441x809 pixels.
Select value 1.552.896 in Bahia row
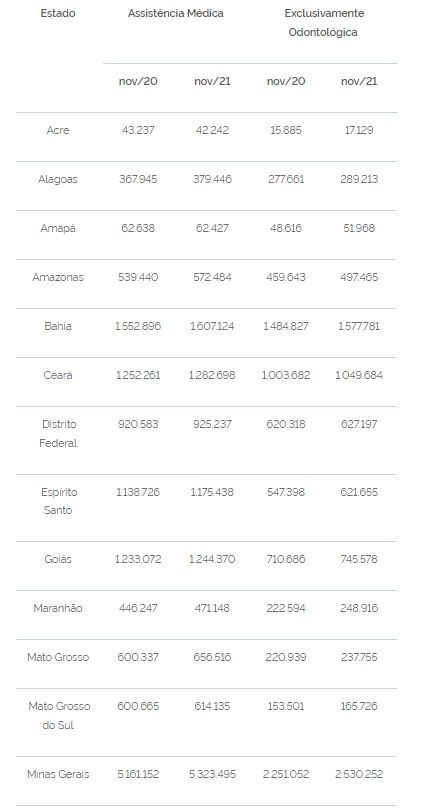coord(138,327)
